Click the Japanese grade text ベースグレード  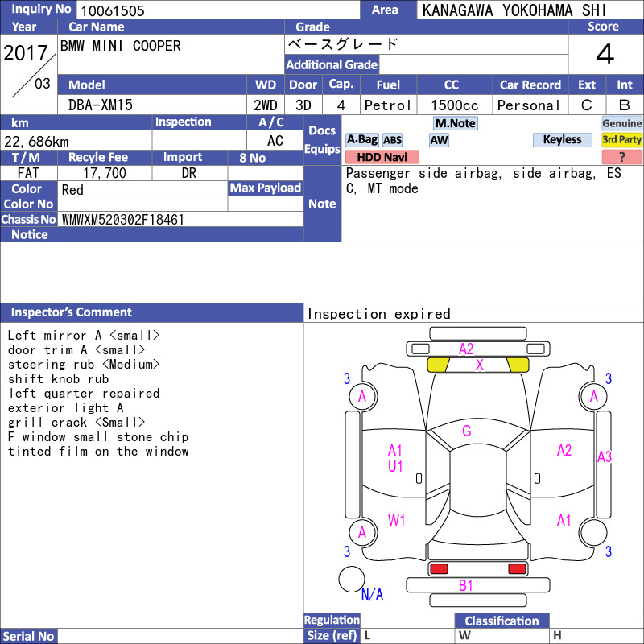point(343,44)
